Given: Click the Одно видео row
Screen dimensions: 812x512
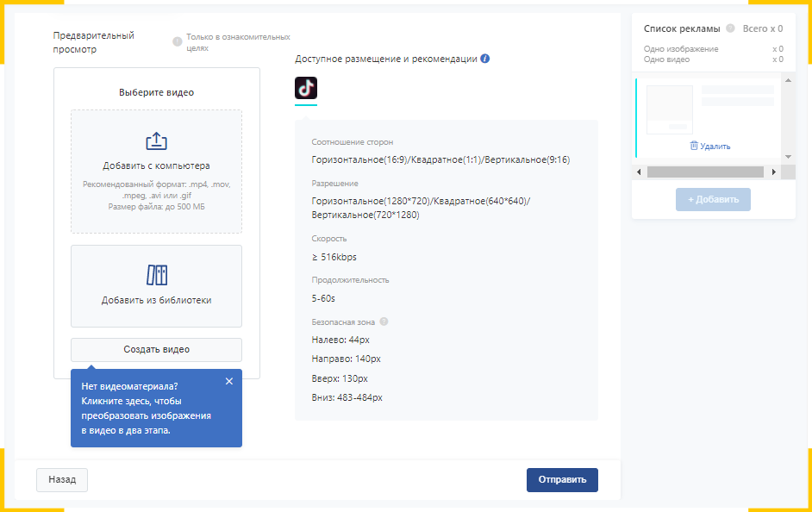Looking at the screenshot, I should [x=713, y=59].
